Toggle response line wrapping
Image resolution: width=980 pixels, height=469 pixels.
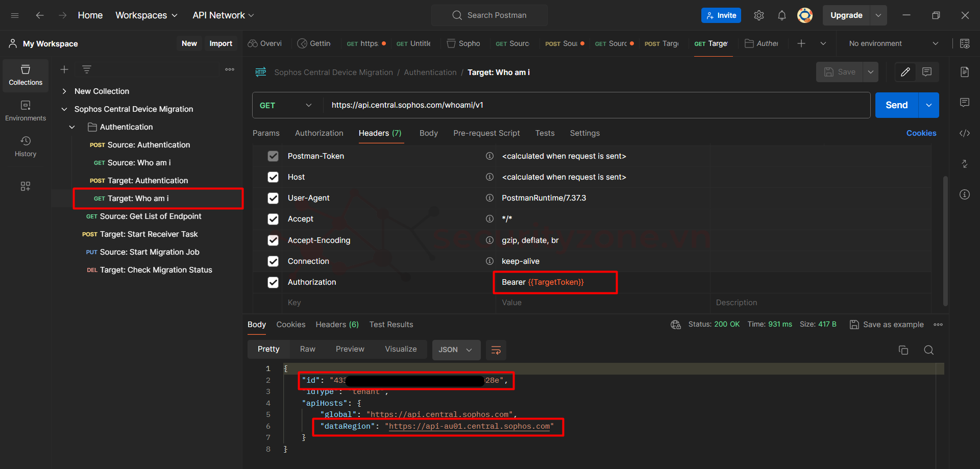(x=496, y=350)
